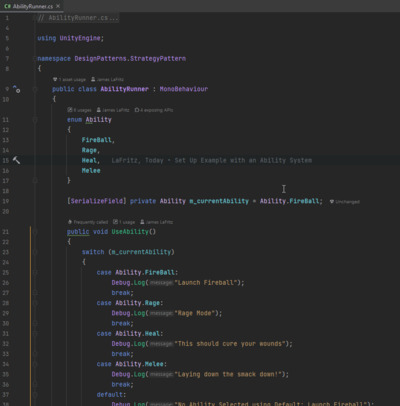Image resolution: width=400 pixels, height=406 pixels.
Task: Click the C# file icon on the tab
Action: pos(7,6)
